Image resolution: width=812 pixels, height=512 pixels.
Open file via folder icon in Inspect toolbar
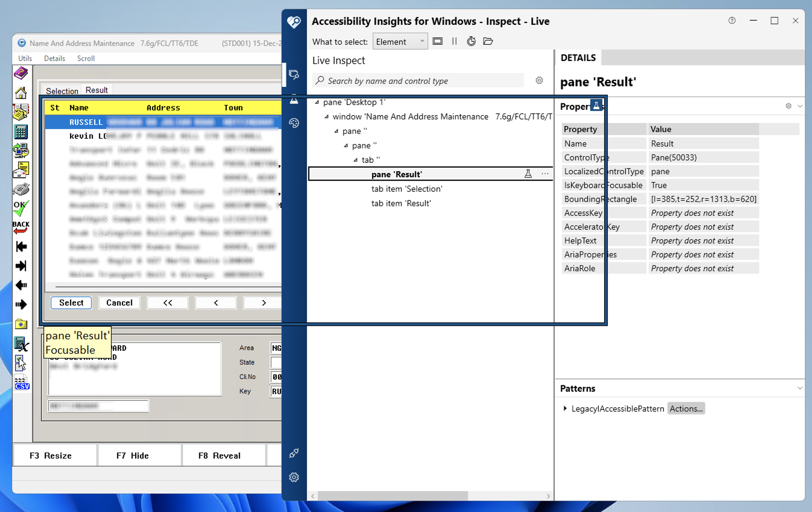488,41
